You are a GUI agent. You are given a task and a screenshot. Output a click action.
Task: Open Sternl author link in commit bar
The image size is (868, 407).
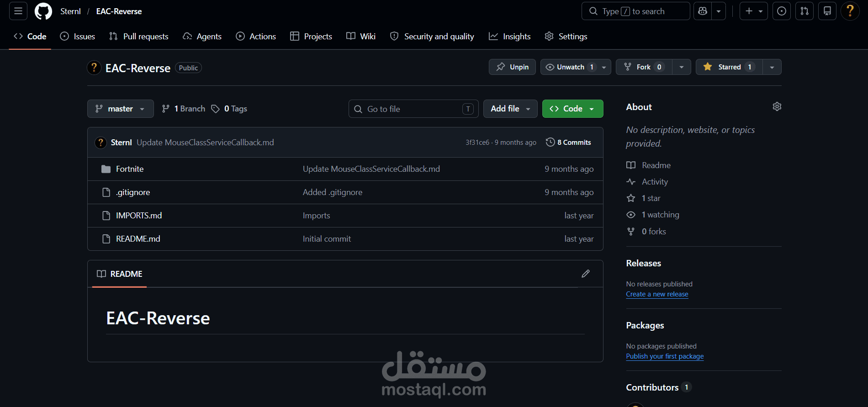point(121,143)
